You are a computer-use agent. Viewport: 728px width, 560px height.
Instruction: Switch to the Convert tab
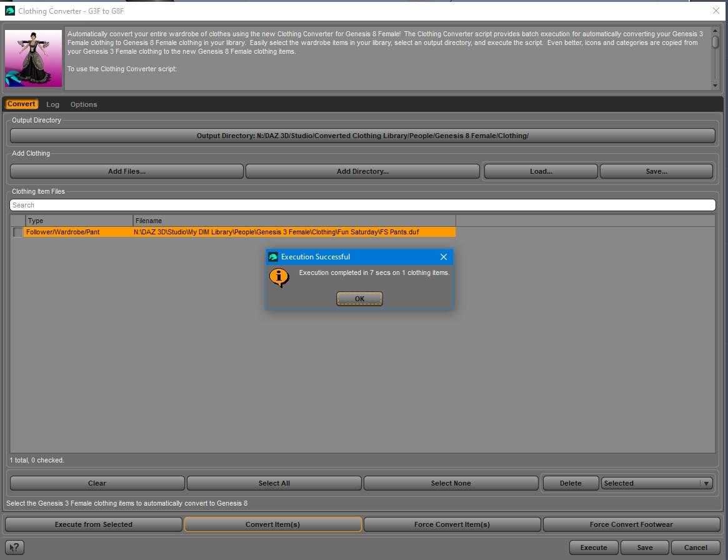(x=21, y=104)
